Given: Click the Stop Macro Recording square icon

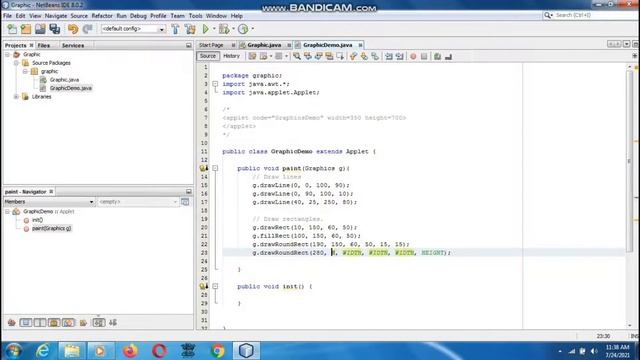Looking at the screenshot, I should (424, 56).
